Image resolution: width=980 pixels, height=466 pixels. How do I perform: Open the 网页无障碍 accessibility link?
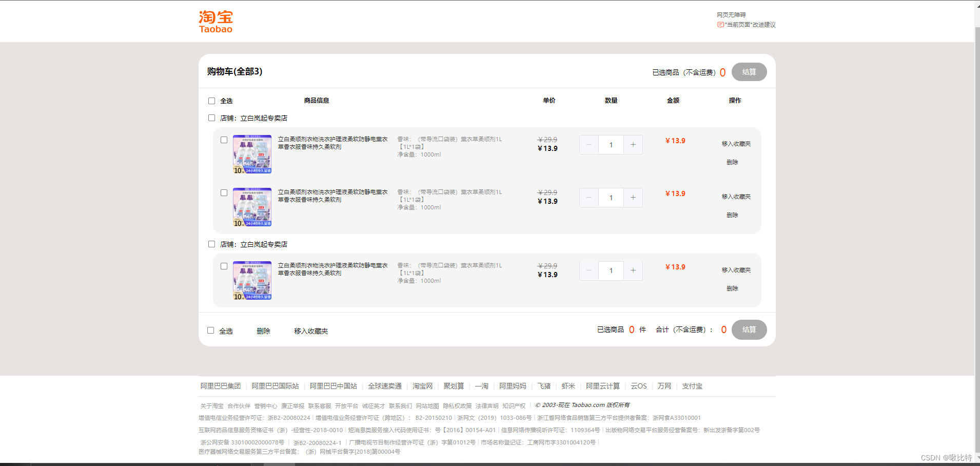click(731, 15)
